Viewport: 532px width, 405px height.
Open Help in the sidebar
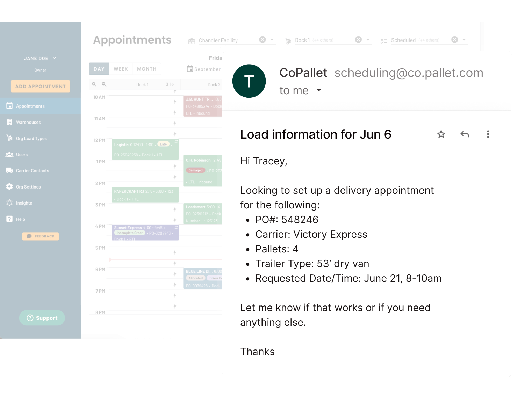(x=41, y=219)
